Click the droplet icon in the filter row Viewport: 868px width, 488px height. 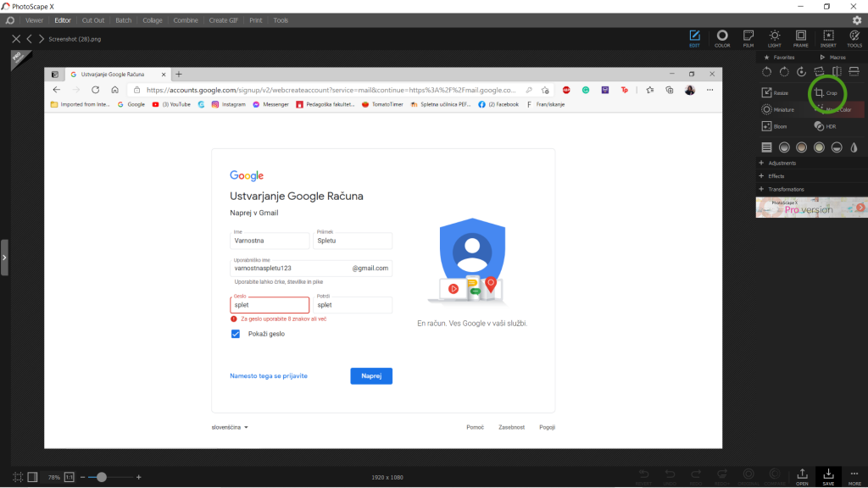pos(854,147)
